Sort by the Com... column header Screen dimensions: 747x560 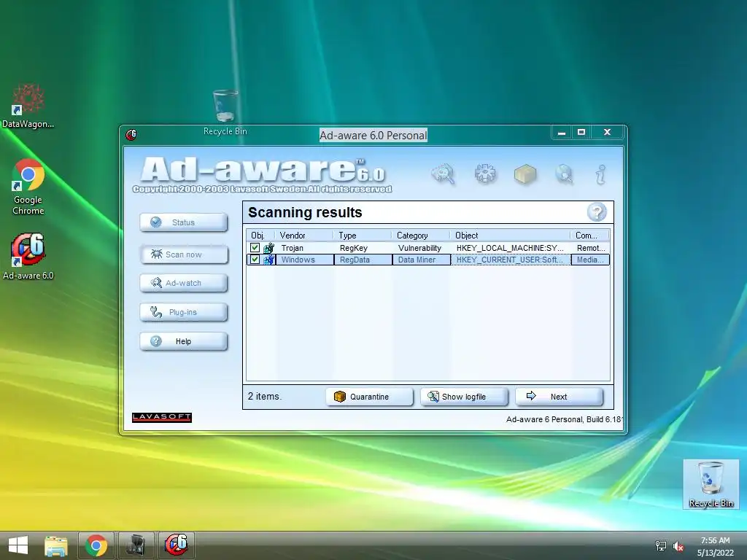point(589,236)
